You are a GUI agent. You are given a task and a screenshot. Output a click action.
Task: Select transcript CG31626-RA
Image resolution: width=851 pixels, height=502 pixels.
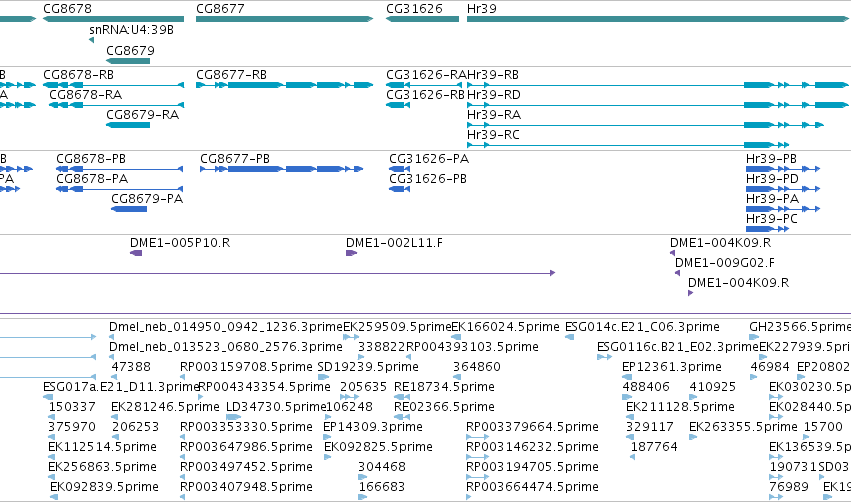click(426, 74)
